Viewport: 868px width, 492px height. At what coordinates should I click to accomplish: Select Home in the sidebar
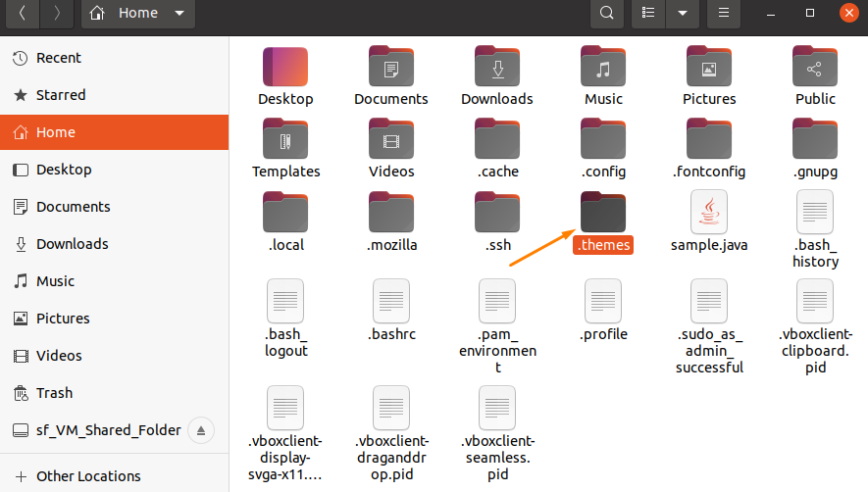[114, 132]
